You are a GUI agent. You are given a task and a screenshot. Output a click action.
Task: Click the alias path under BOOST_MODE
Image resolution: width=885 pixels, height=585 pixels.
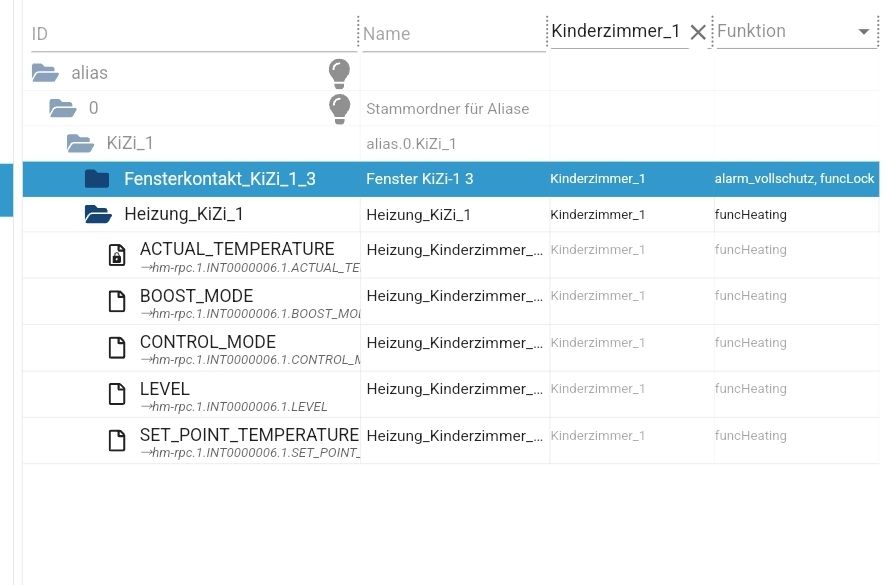point(250,314)
